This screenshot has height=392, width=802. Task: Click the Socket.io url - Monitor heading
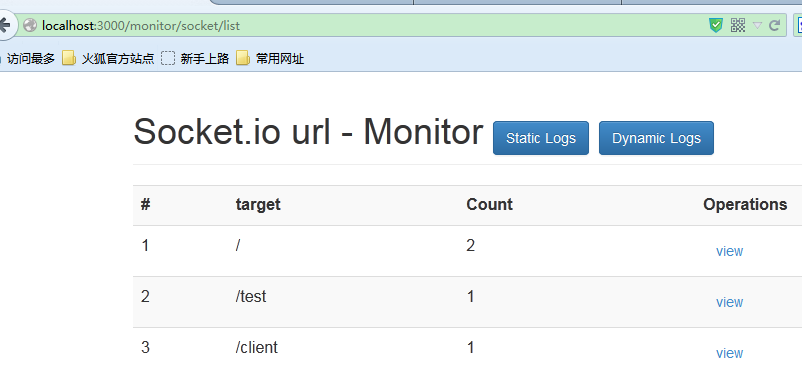click(x=308, y=132)
